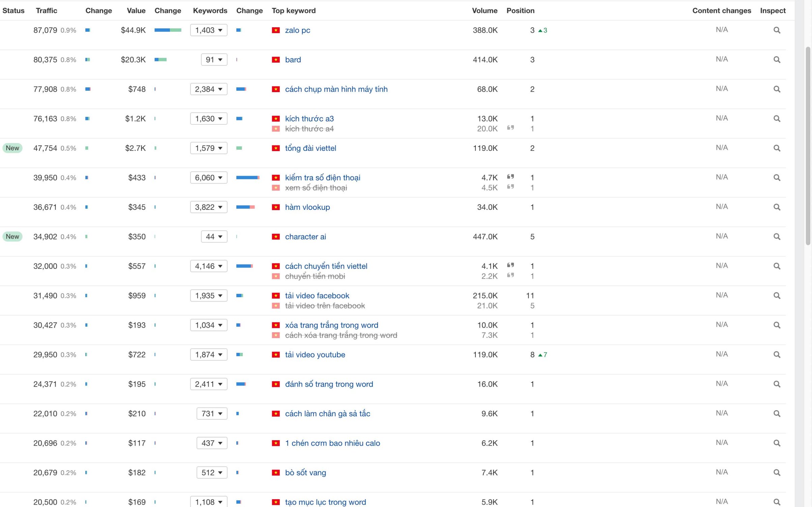This screenshot has width=812, height=507.
Task: Inspect the tải video youtube row
Action: [777, 355]
